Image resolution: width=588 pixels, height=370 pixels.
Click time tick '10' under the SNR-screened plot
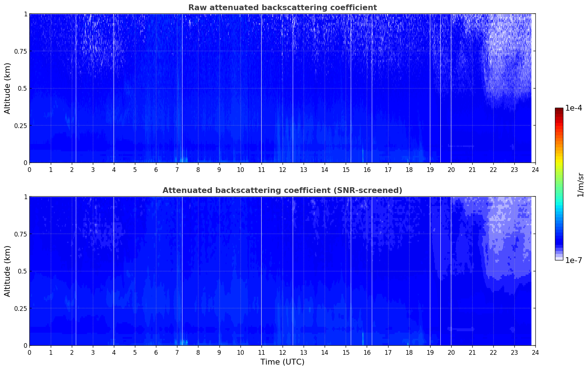coord(240,352)
